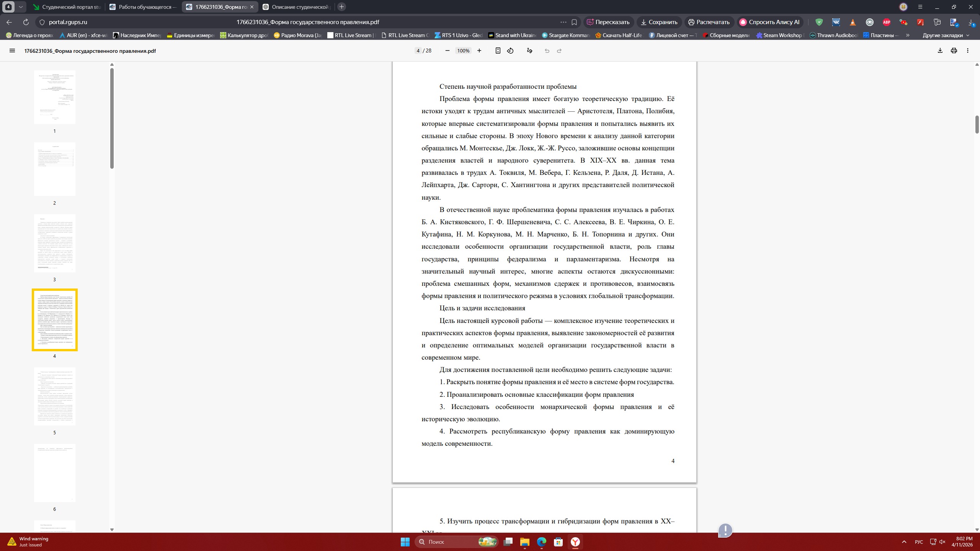
Task: Toggle the system volume mute icon
Action: tap(942, 542)
